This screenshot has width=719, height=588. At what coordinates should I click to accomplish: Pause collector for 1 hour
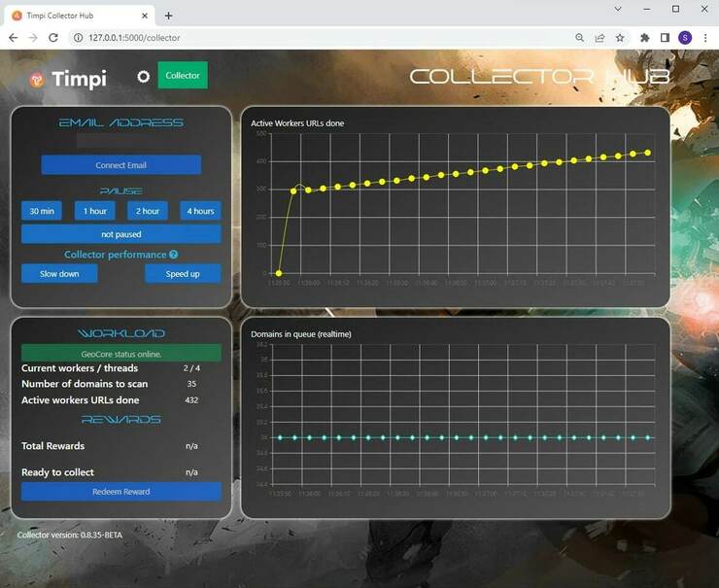[95, 211]
